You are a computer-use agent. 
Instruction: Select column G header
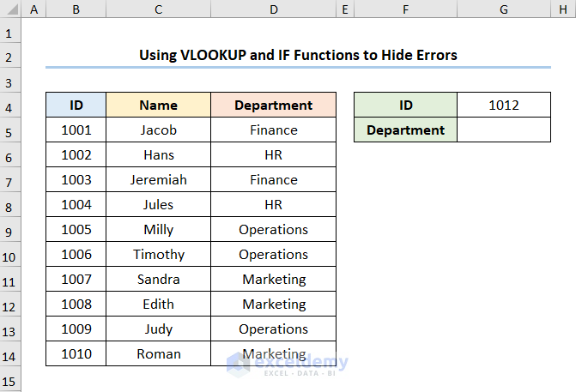point(504,9)
